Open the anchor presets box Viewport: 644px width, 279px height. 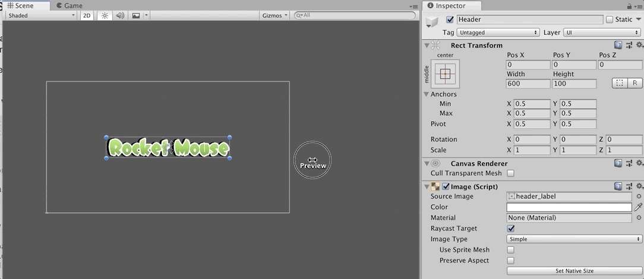[x=446, y=74]
